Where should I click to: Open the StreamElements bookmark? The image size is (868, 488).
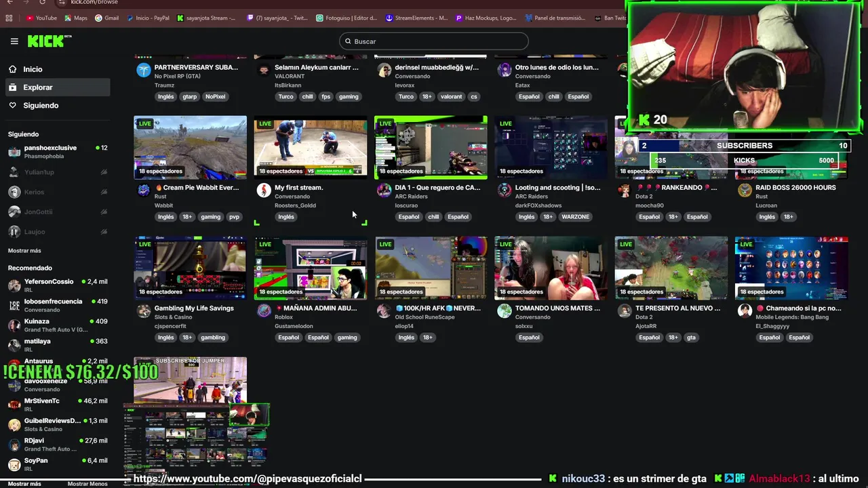(x=417, y=18)
